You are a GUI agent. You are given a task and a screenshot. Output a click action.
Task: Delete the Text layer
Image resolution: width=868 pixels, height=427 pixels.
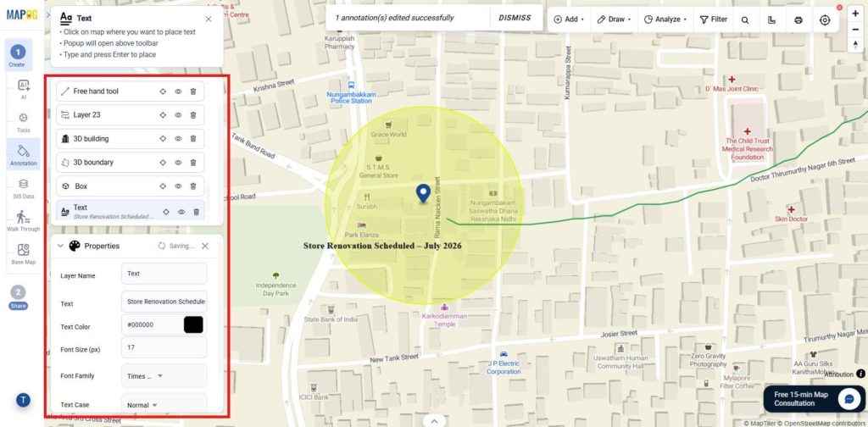[x=197, y=212]
